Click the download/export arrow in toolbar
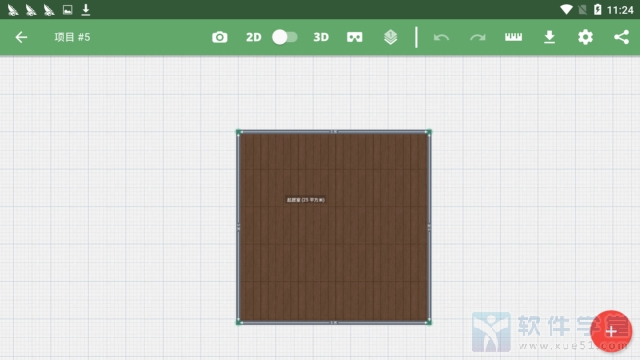 (549, 37)
